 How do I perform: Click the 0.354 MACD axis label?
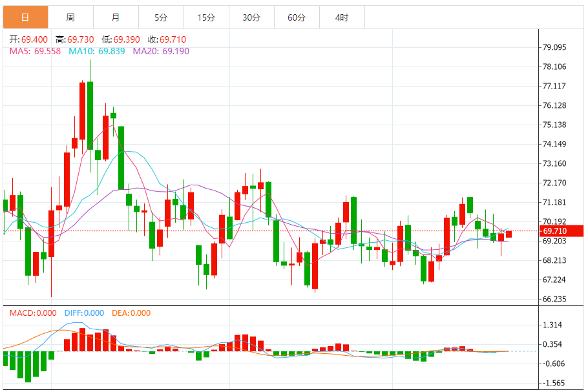(552, 344)
